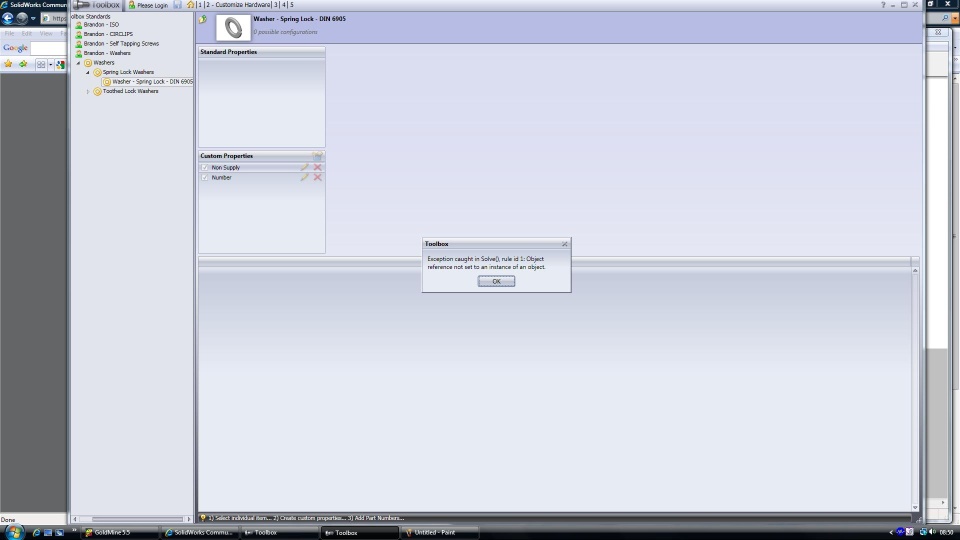Click the save disk icon in toolbar
Screen dimensions: 960x540
pyautogui.click(x=178, y=4)
